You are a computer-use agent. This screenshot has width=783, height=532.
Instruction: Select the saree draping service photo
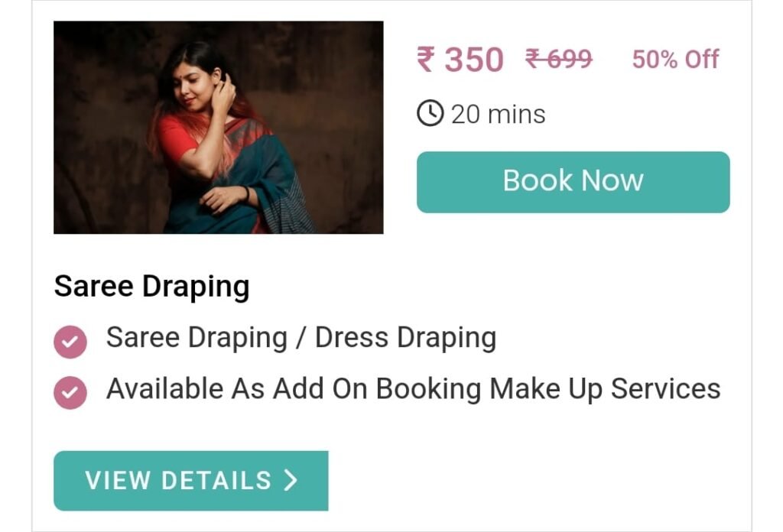pos(218,127)
